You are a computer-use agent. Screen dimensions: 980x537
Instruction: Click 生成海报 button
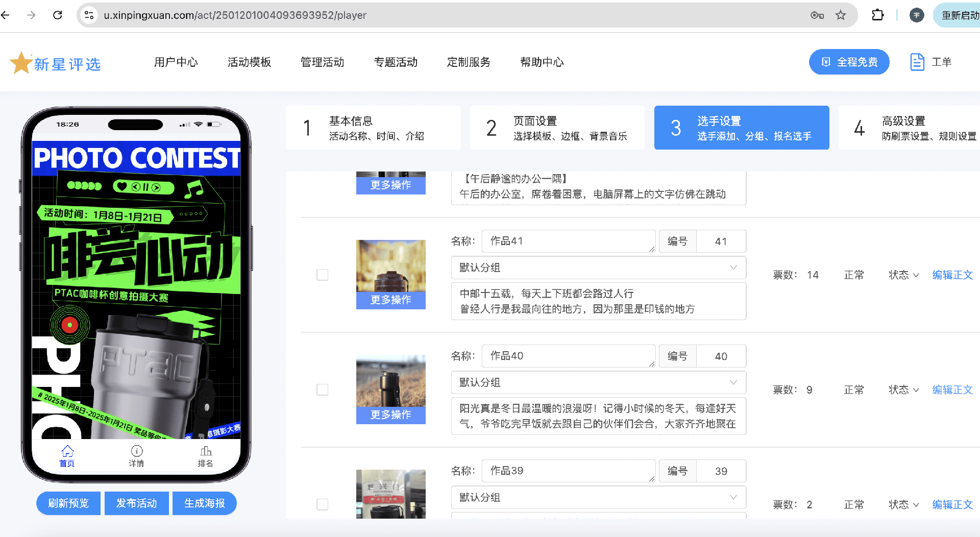coord(205,503)
